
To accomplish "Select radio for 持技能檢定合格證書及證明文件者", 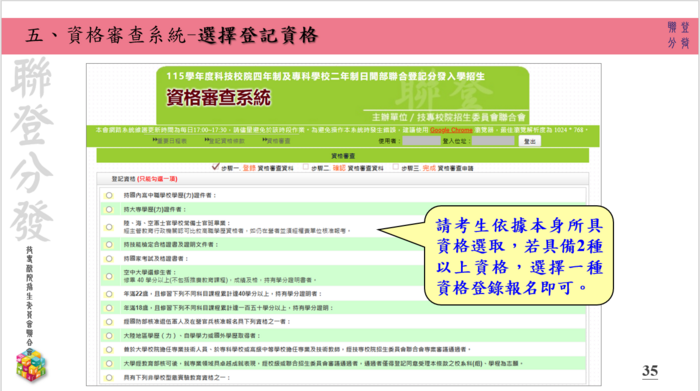I will click(x=109, y=245).
